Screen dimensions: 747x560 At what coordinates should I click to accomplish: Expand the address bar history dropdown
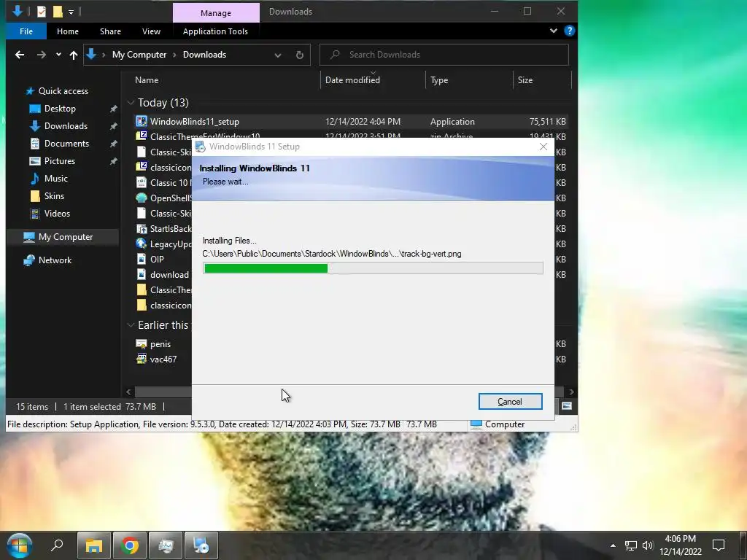pos(278,55)
